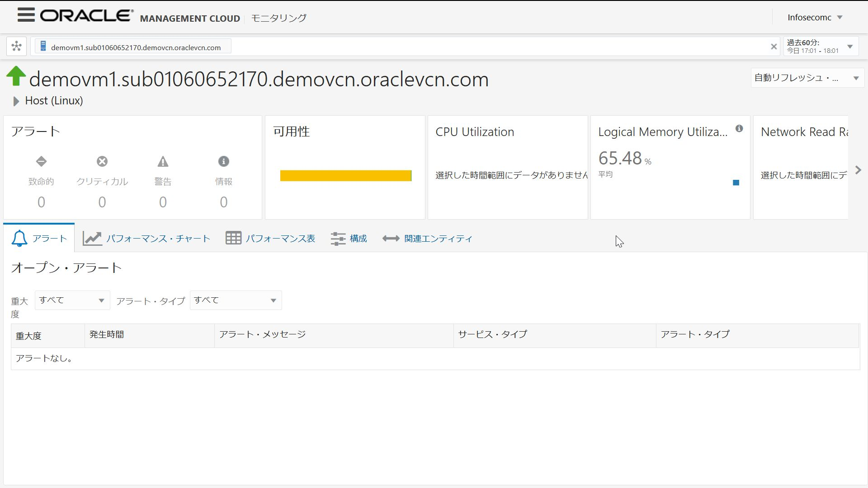Switch to the アラート tab
This screenshot has height=488, width=868.
point(39,238)
